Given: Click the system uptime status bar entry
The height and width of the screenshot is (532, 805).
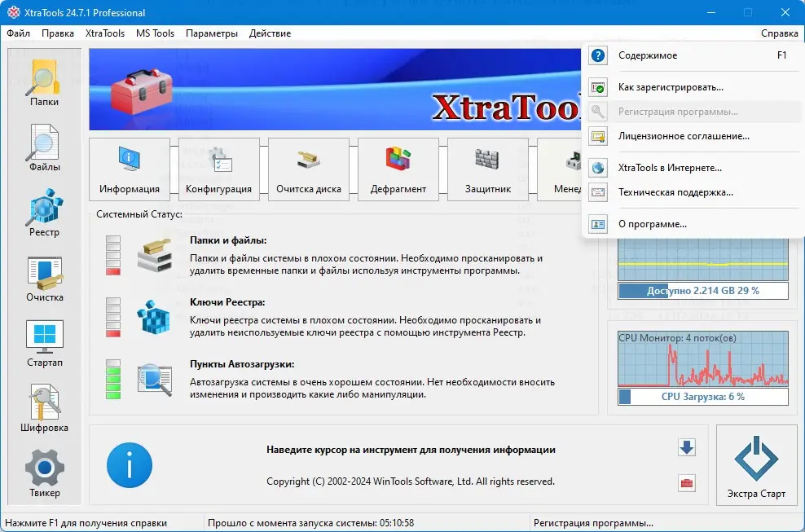Looking at the screenshot, I should pyautogui.click(x=310, y=523).
